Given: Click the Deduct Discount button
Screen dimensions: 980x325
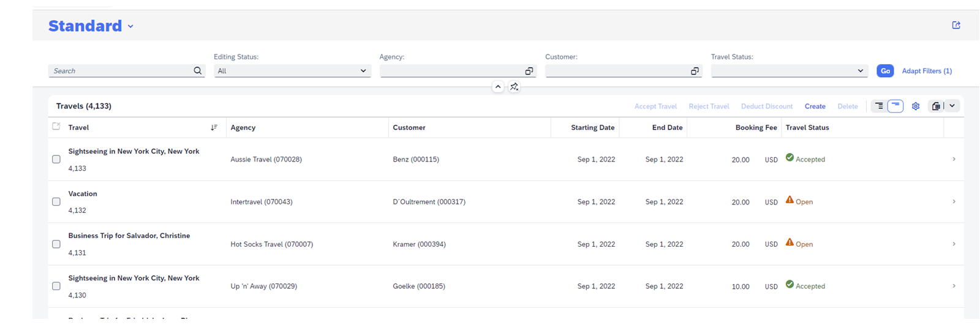Looking at the screenshot, I should (x=767, y=106).
